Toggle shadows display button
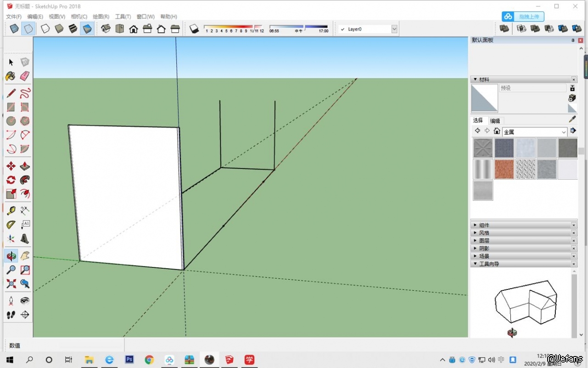Screen dimensions: 588x368 194,29
